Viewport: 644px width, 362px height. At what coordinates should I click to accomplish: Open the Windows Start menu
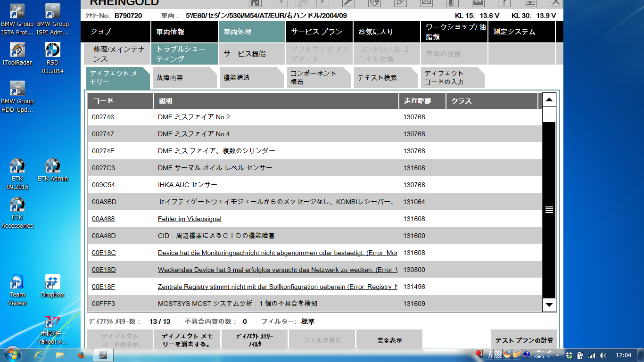pyautogui.click(x=12, y=354)
